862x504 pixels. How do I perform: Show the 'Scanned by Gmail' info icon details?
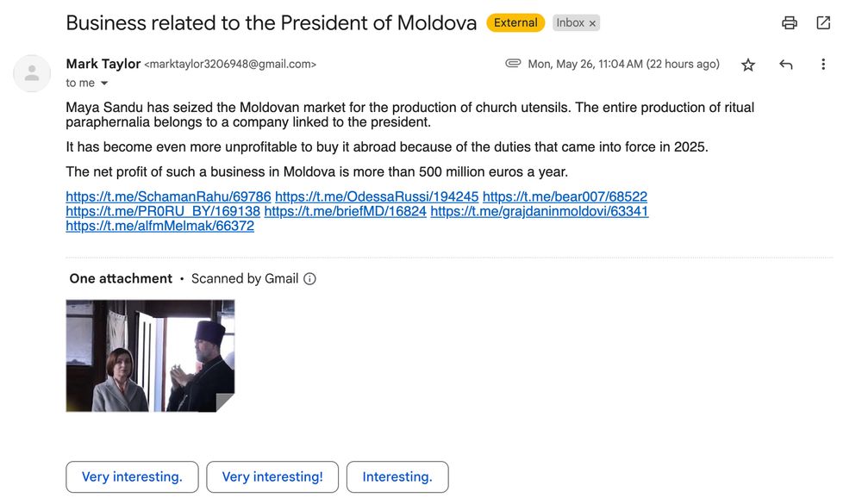[x=309, y=278]
